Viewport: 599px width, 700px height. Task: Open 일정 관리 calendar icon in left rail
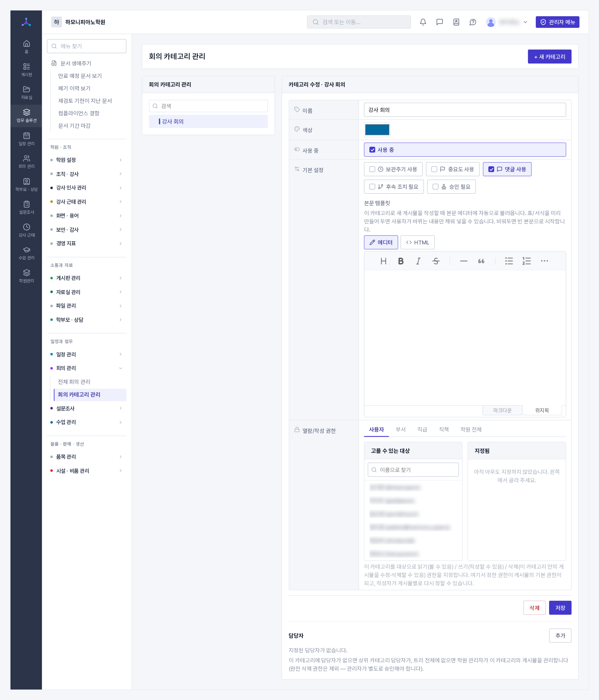26,139
